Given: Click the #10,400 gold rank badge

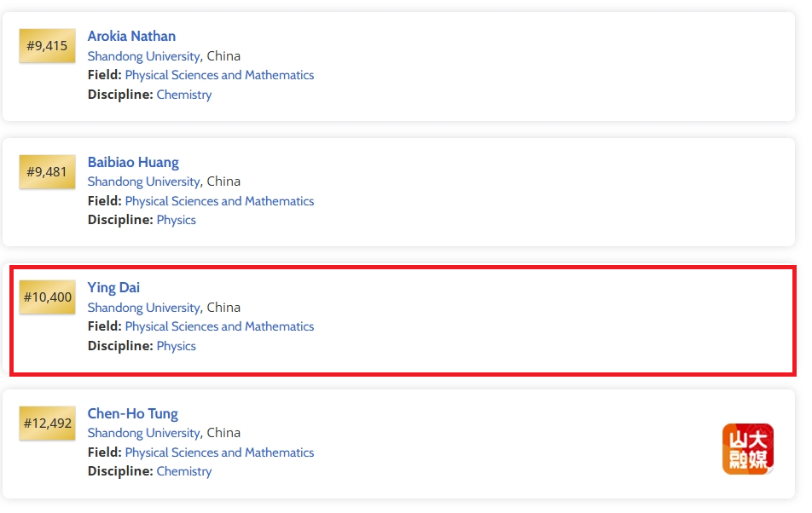Looking at the screenshot, I should [47, 297].
